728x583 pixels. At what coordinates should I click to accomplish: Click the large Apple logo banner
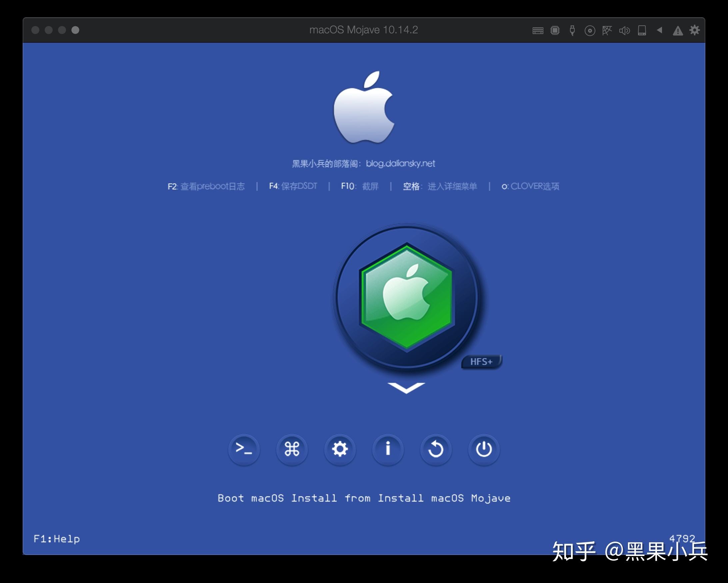[364, 107]
